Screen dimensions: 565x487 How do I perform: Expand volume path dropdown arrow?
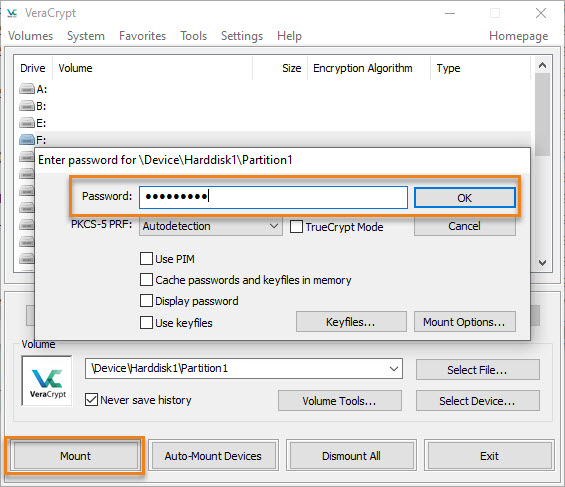coord(393,368)
